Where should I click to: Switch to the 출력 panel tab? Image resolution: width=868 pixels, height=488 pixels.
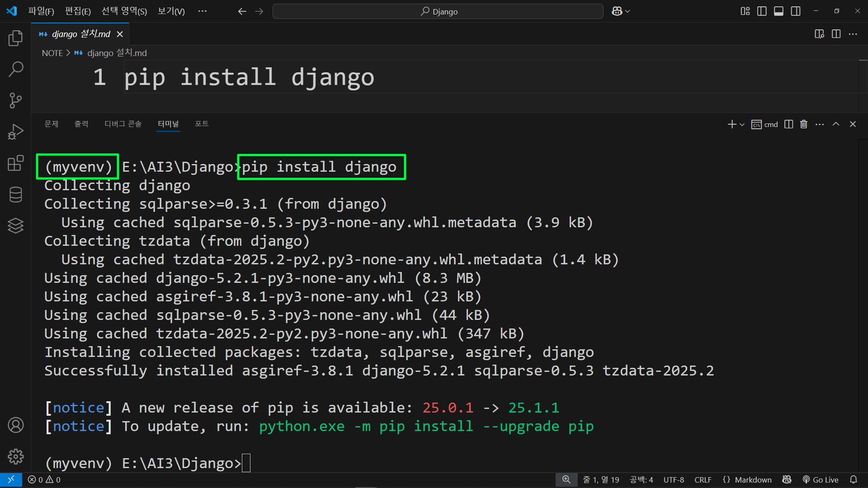(x=81, y=124)
